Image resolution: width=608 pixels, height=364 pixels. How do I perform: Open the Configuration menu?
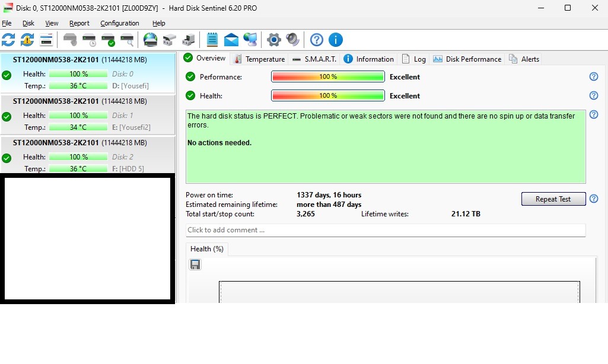[119, 23]
